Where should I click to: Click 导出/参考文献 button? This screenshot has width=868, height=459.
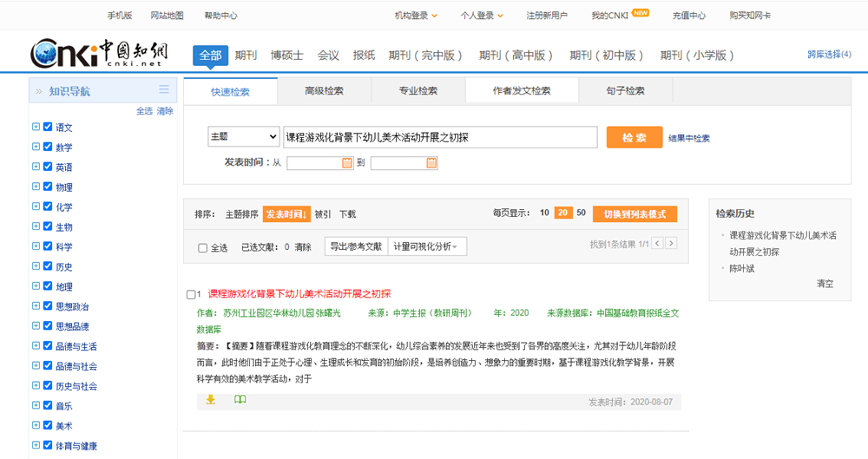[356, 246]
